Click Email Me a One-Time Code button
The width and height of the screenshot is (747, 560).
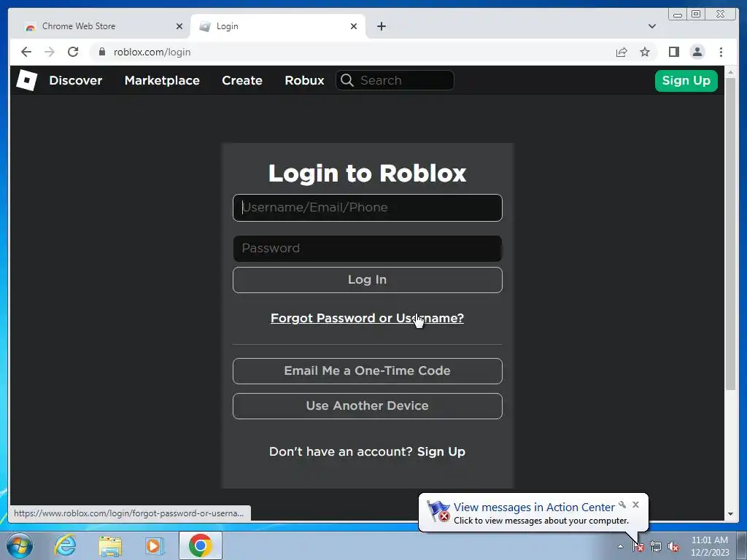click(x=368, y=370)
